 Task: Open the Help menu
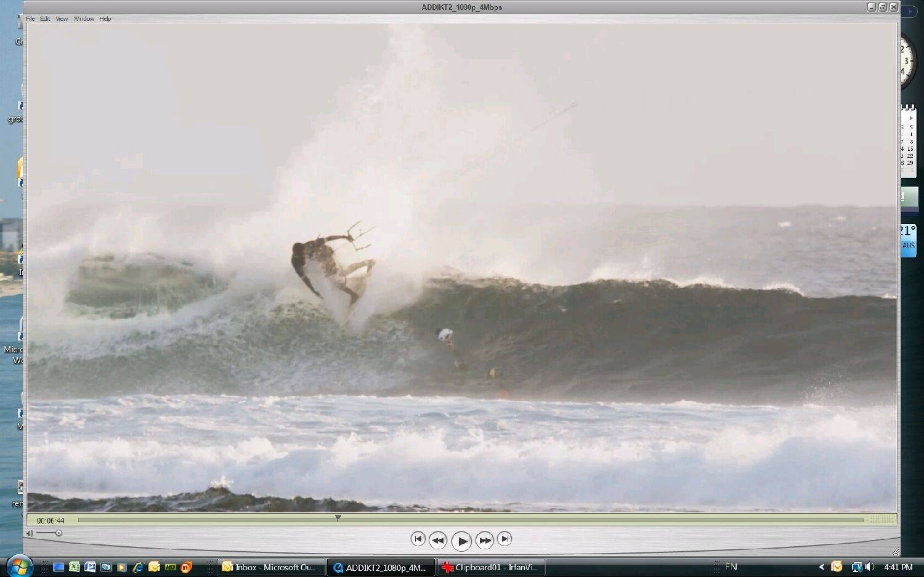coord(105,19)
